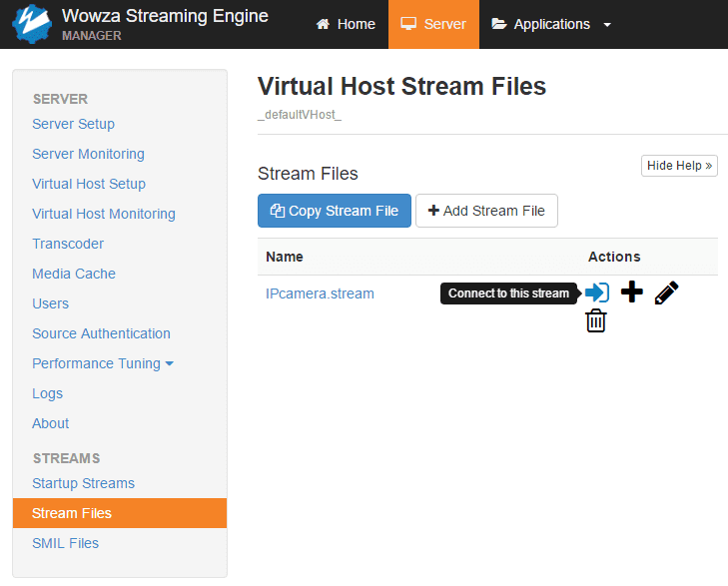Viewport: 728px width, 586px height.
Task: Open Virtual Host Monitoring
Action: pyautogui.click(x=104, y=214)
